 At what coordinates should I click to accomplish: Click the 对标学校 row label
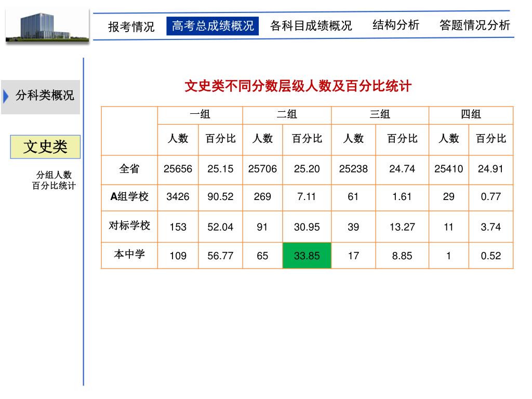click(x=129, y=227)
